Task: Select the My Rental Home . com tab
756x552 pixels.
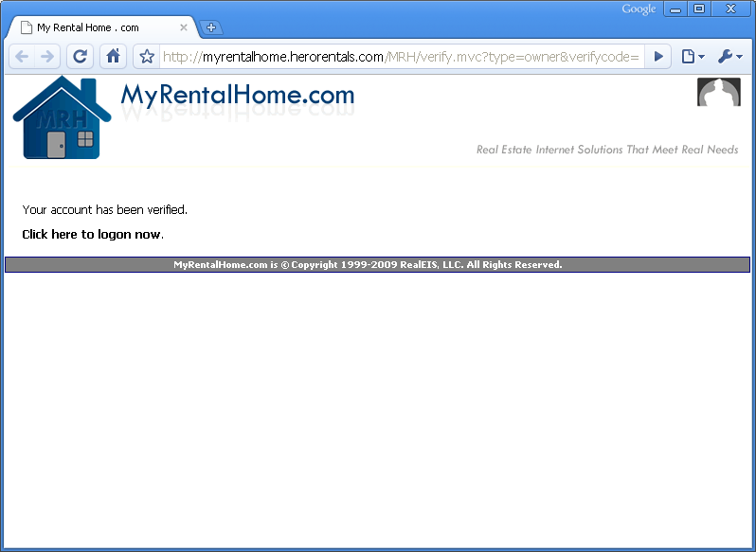Action: point(101,27)
